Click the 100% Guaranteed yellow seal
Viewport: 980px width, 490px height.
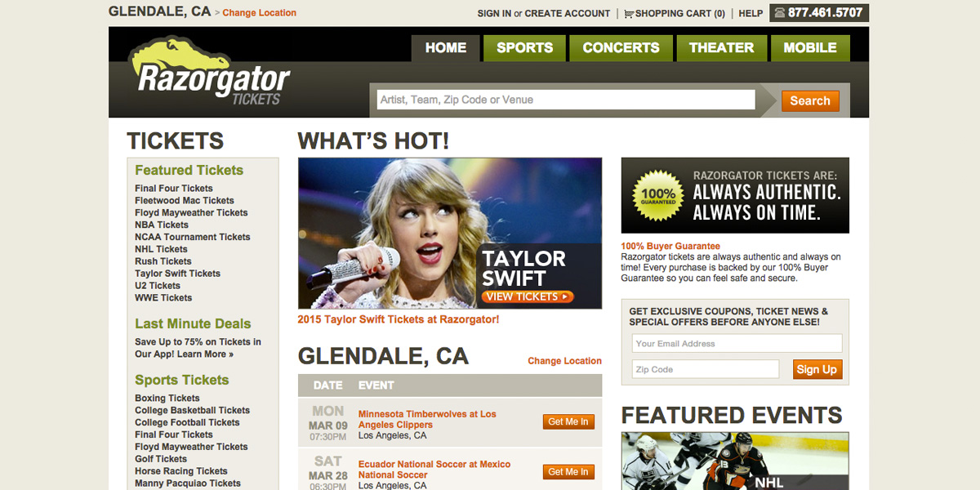(x=658, y=195)
